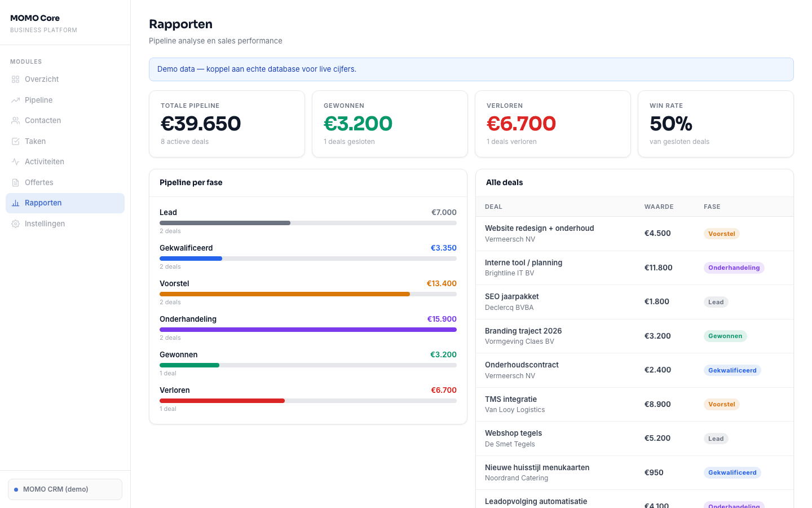Select the Totale Pipeline KPI card
The height and width of the screenshot is (508, 812).
coord(227,124)
